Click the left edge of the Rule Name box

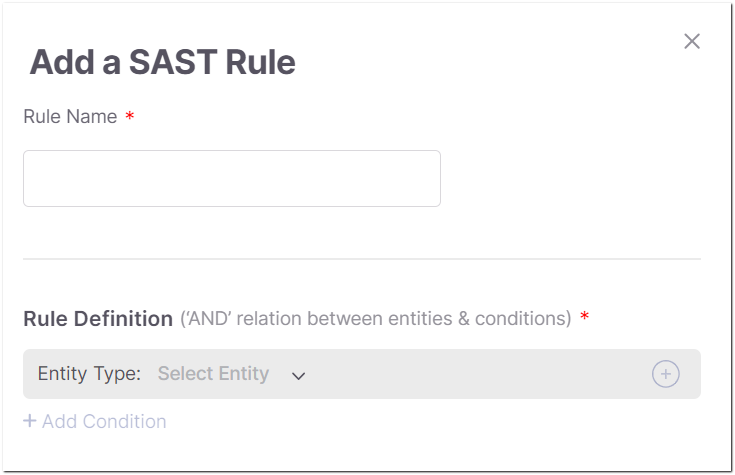click(26, 178)
